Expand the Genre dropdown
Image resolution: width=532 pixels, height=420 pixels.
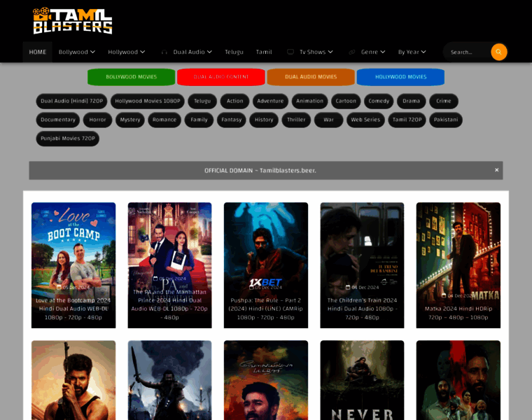[373, 52]
